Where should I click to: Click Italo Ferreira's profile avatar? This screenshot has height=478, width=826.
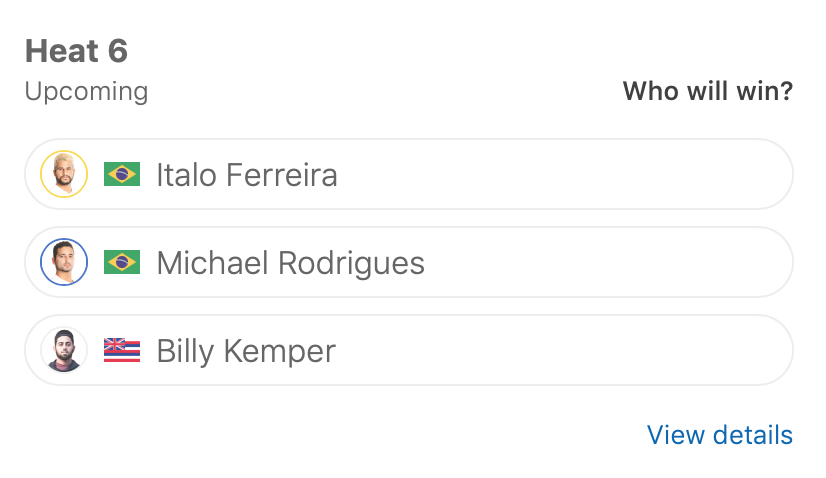(x=64, y=175)
